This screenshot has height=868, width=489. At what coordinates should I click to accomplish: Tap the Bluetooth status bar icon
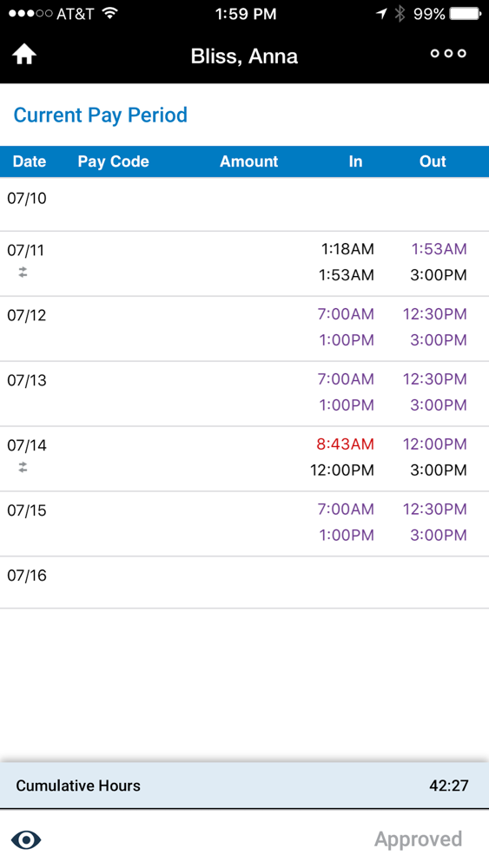click(400, 14)
